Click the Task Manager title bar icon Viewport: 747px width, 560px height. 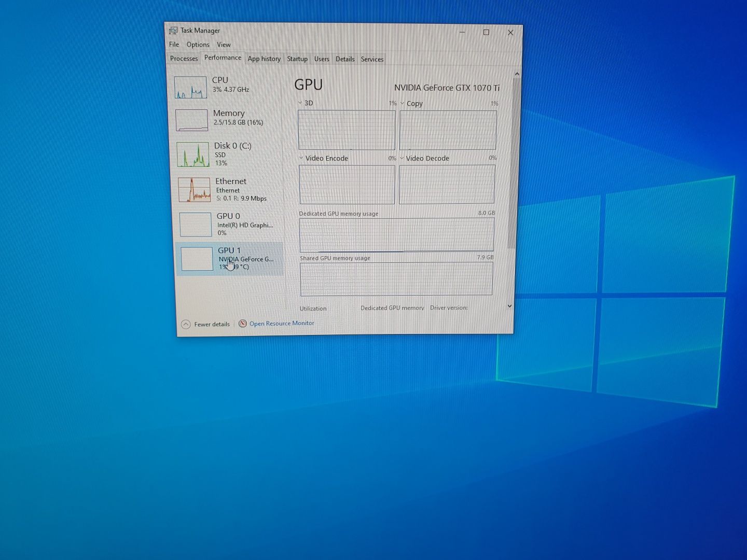click(173, 31)
